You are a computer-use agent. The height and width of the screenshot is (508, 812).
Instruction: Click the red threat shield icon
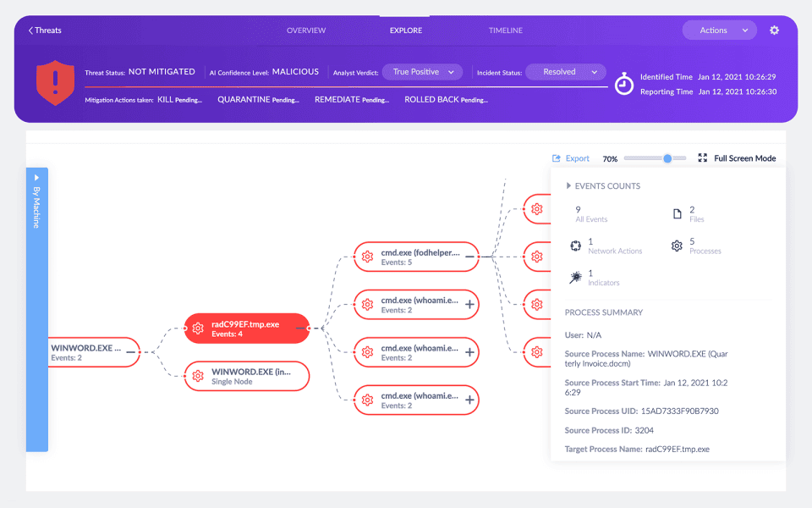coord(54,85)
